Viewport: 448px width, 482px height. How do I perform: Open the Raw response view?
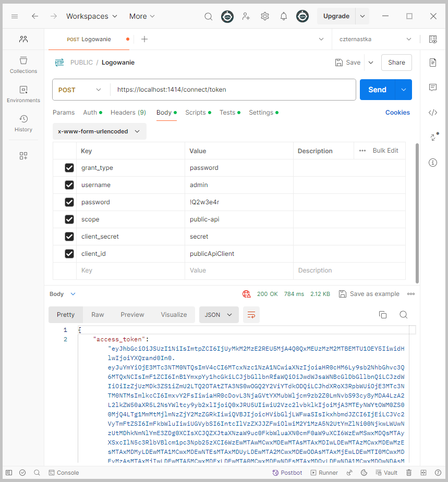[98, 315]
